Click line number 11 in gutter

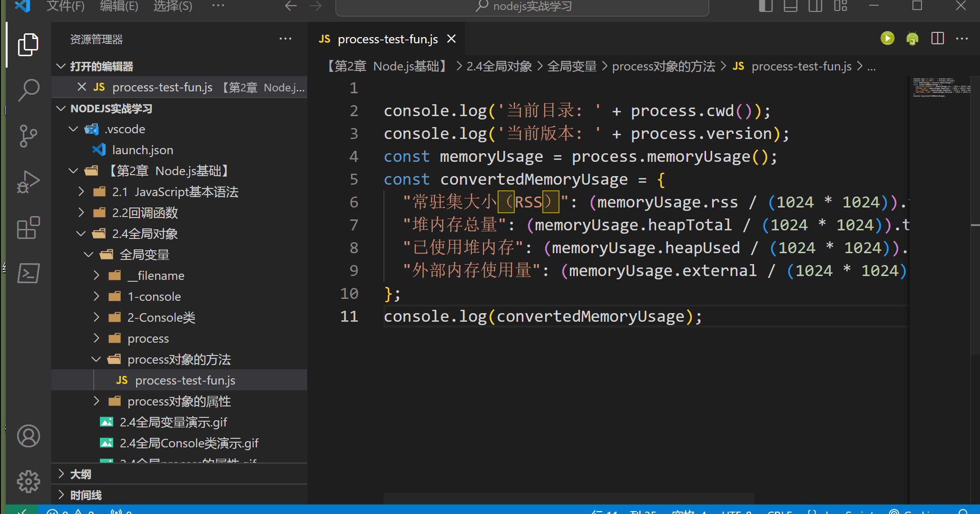pyautogui.click(x=349, y=316)
